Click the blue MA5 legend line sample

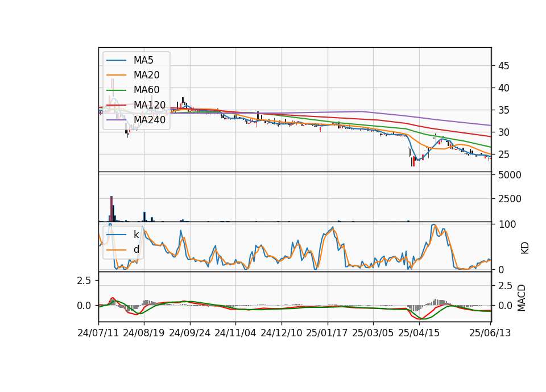[116, 60]
